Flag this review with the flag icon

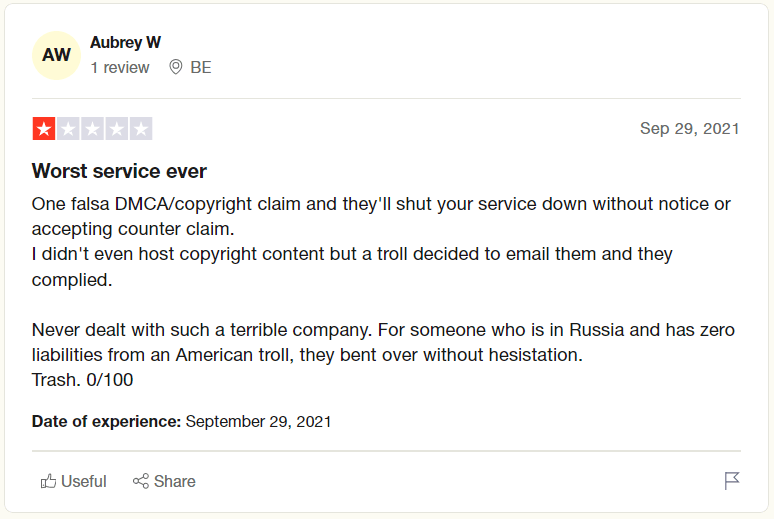click(x=732, y=481)
